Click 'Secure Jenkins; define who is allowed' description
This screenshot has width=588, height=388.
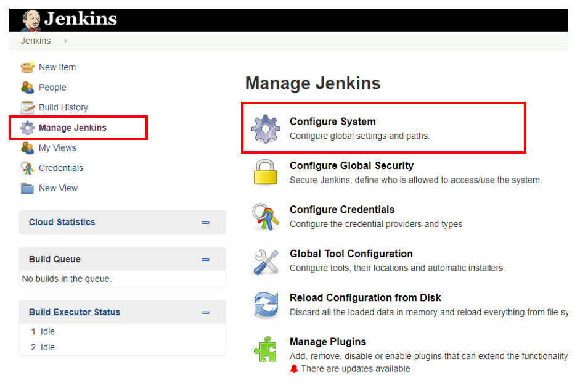point(415,180)
